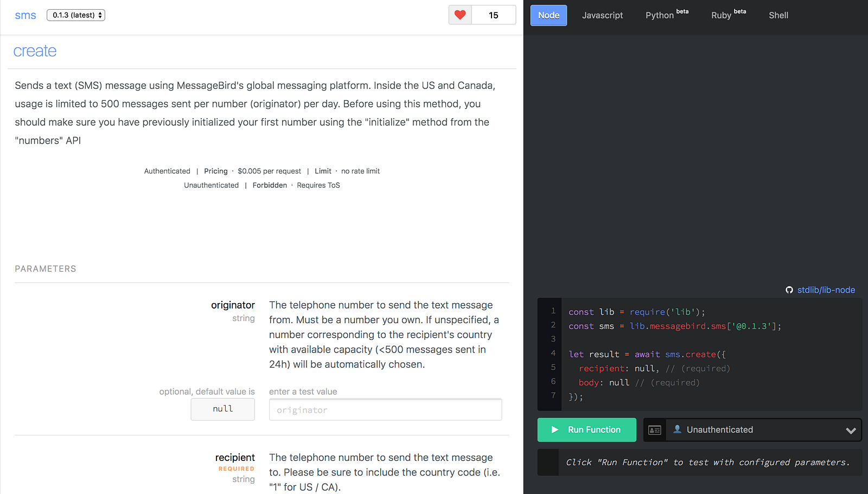Viewport: 868px width, 494px height.
Task: Click the originator parameter name
Action: (x=233, y=305)
